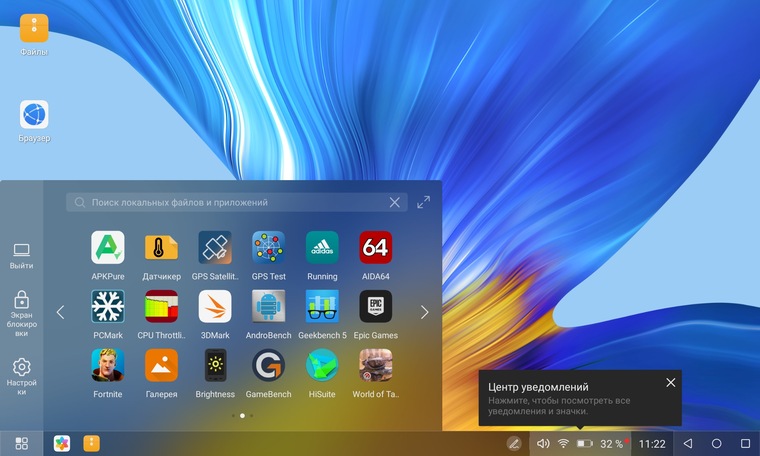This screenshot has width=760, height=456.
Task: Open the PCMark app
Action: point(107,306)
